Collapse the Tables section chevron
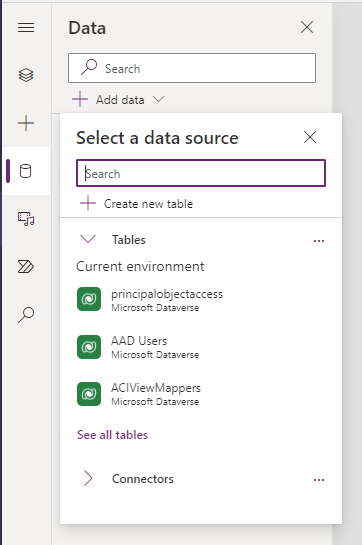Screen dimensions: 362x545 [88, 239]
